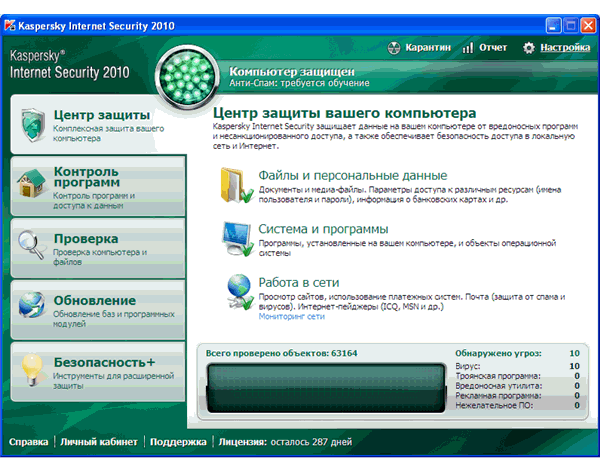Minimize the Kaspersky window
The height and width of the screenshot is (470, 600).
tap(553, 26)
